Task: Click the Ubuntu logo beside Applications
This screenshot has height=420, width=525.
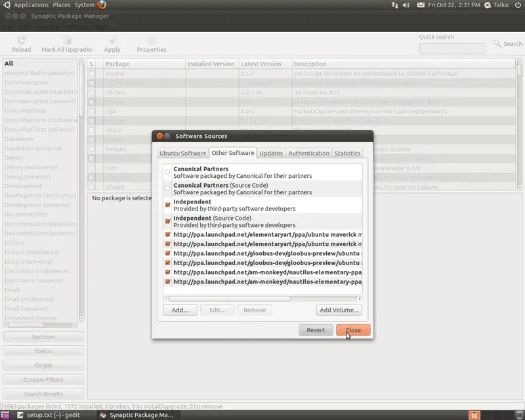Action: (7, 5)
